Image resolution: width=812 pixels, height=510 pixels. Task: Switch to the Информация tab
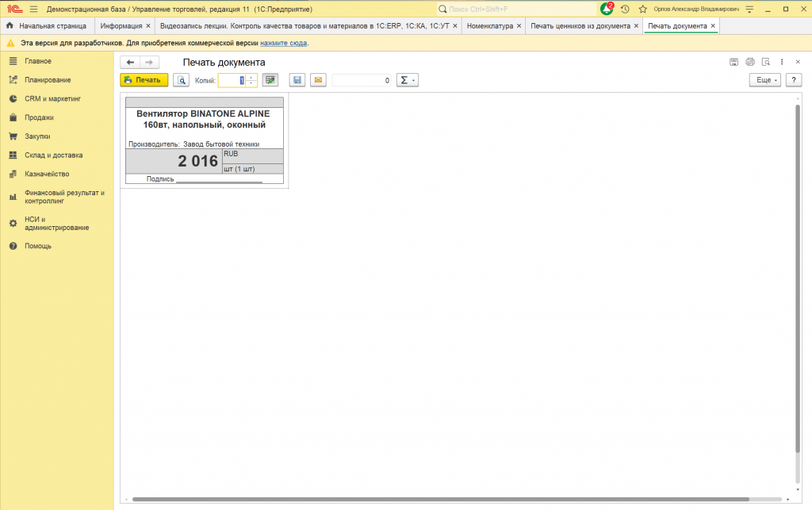pos(121,26)
